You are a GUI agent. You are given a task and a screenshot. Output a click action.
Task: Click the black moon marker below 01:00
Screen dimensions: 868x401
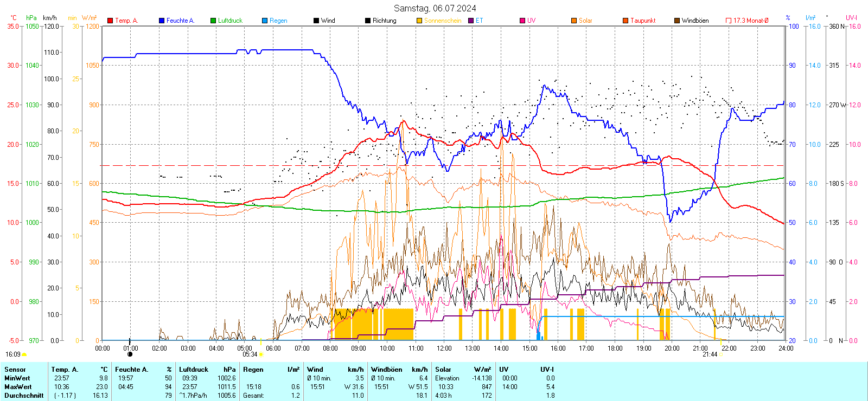pos(130,354)
